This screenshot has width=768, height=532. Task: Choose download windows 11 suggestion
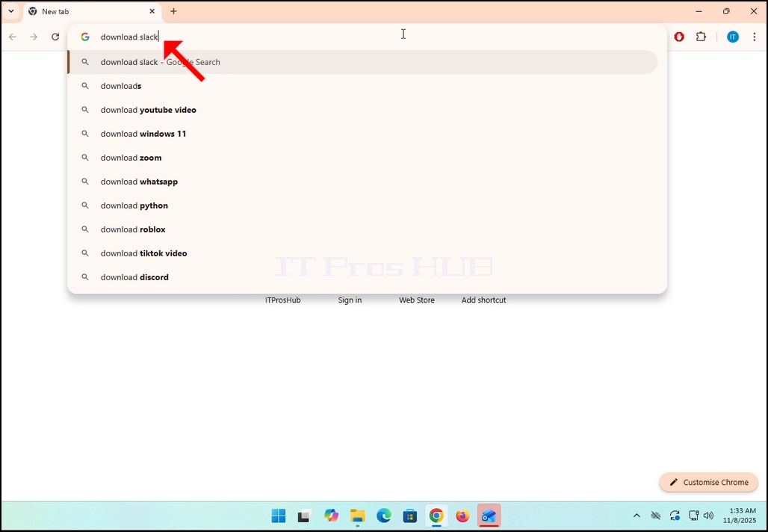pos(362,134)
